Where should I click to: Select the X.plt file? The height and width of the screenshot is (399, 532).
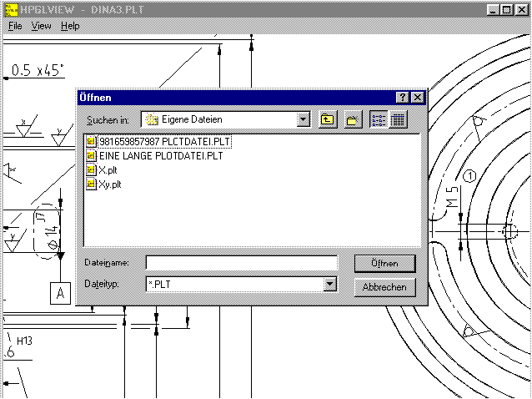tap(108, 169)
